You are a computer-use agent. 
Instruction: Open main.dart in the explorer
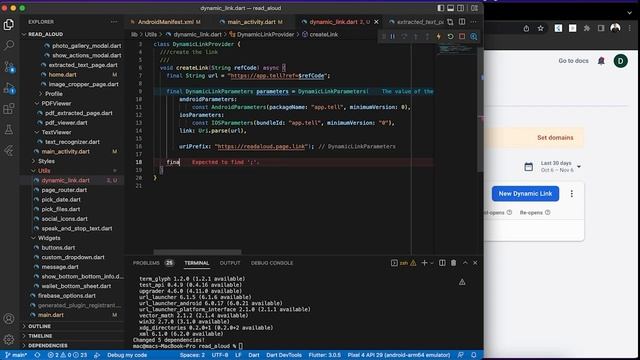click(51, 315)
